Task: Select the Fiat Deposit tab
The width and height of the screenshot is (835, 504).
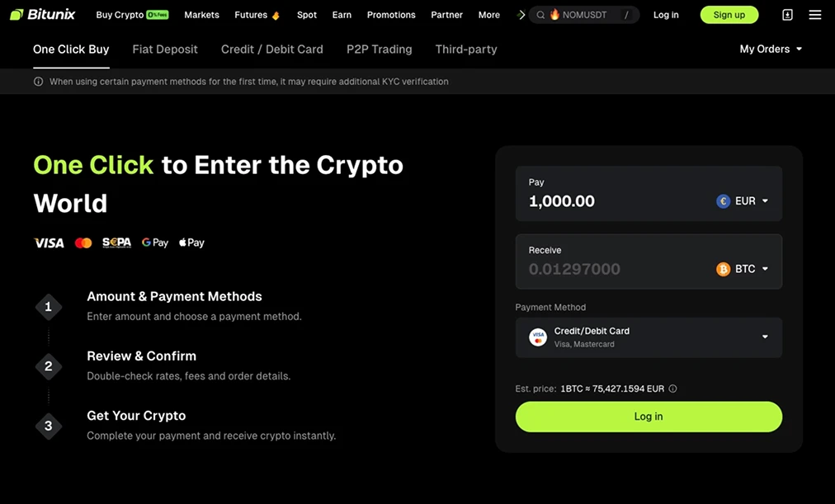Action: pyautogui.click(x=164, y=49)
